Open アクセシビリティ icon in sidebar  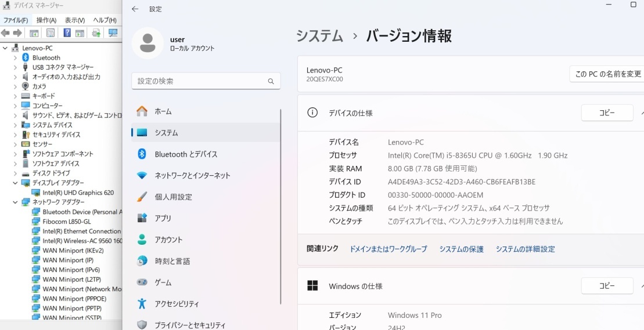(142, 303)
